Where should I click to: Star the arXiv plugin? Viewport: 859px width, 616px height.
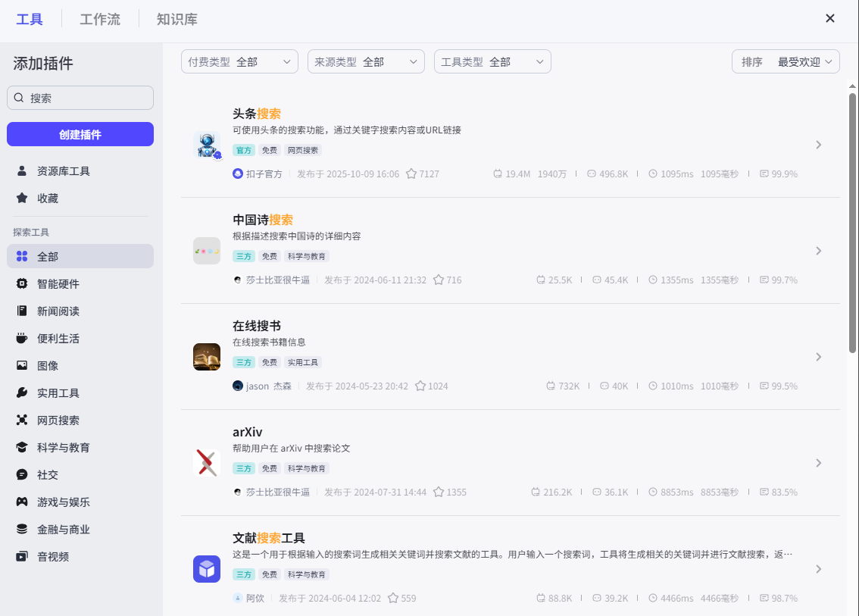(x=440, y=492)
